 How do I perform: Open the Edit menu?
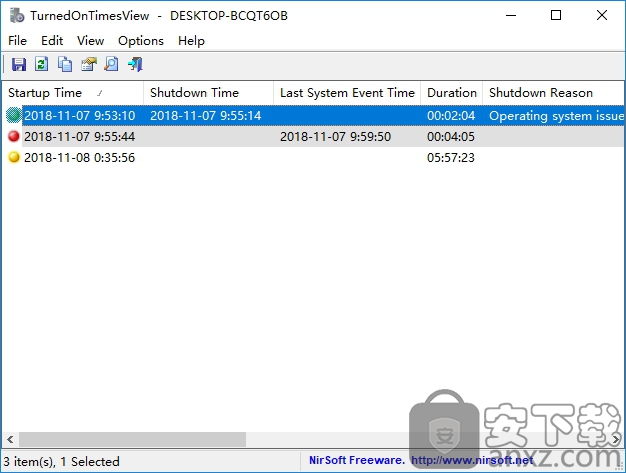(52, 41)
